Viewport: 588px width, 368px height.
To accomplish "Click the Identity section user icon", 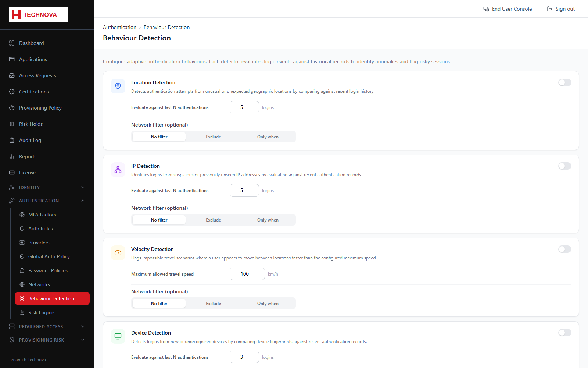I will (x=12, y=187).
